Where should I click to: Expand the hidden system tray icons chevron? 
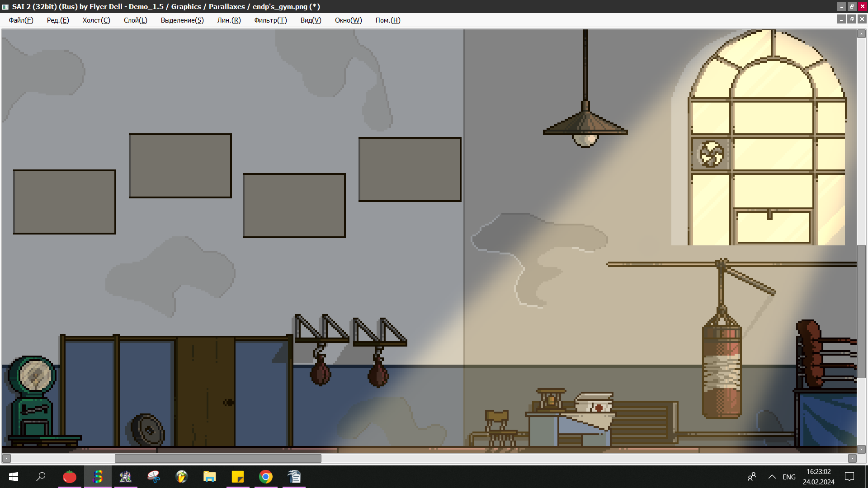(772, 477)
